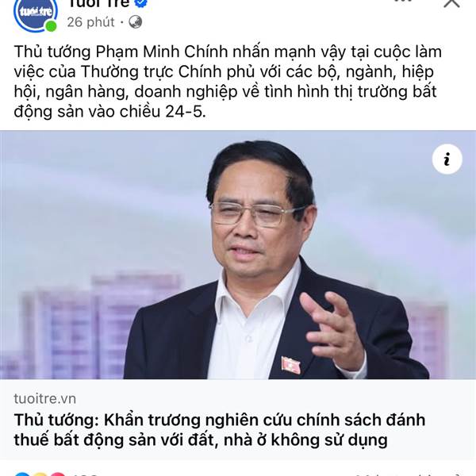Click 'Thủ tướng Phạm Minh Chính' in the caption
This screenshot has width=476, height=476.
click(x=121, y=52)
